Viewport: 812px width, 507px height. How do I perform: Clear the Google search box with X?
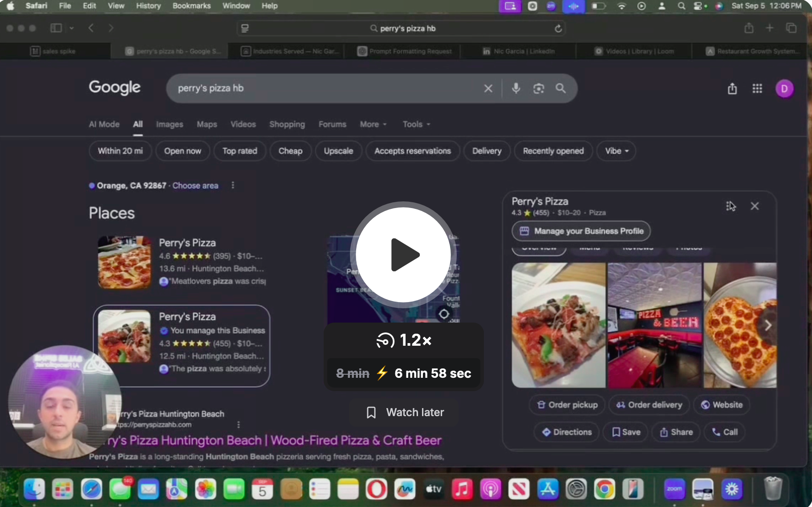[x=488, y=88]
